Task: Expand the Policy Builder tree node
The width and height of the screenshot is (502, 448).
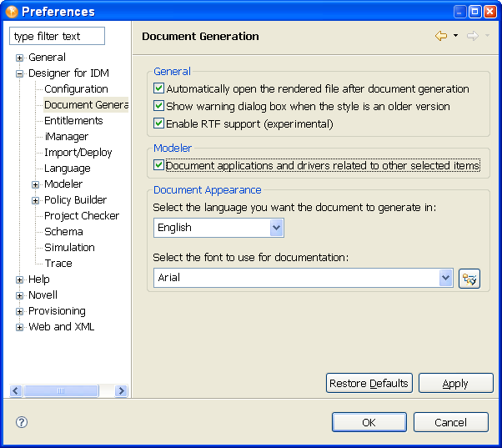Action: [x=36, y=200]
